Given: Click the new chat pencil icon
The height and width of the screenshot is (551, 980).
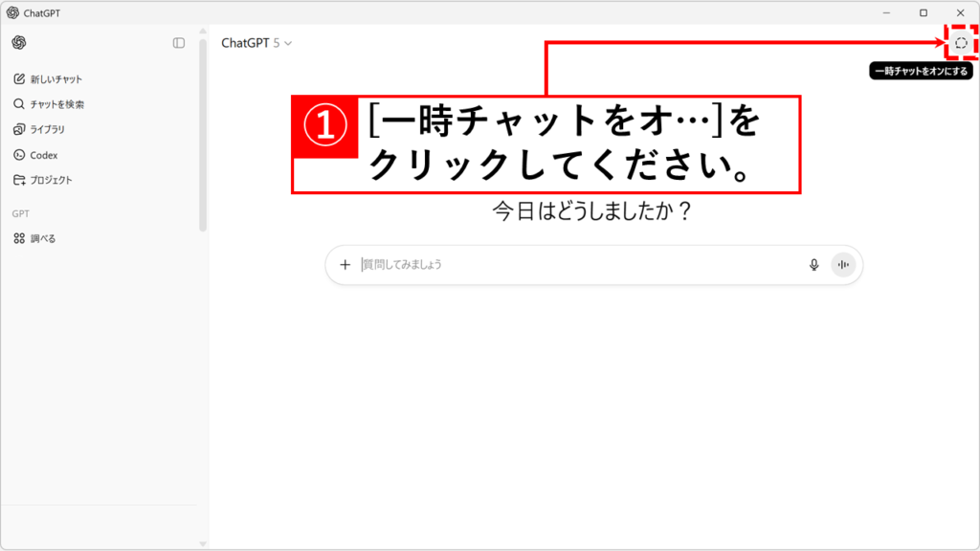Looking at the screenshot, I should pyautogui.click(x=19, y=78).
